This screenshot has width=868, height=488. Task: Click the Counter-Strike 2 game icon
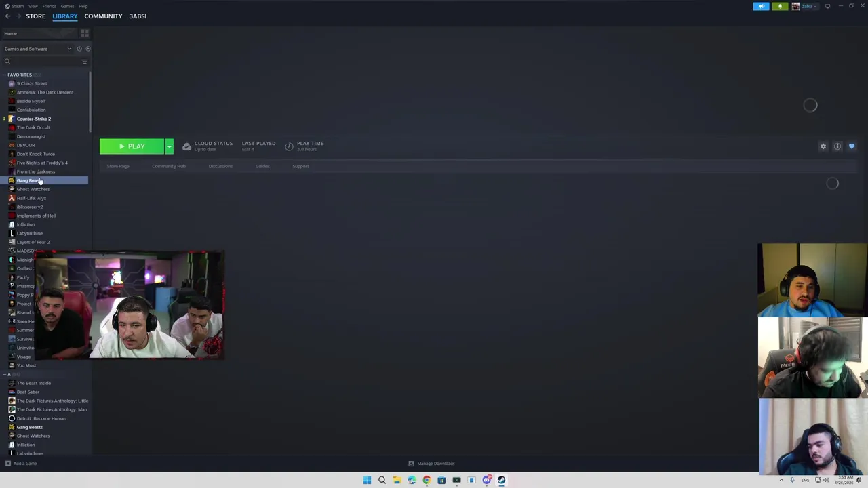pos(12,119)
